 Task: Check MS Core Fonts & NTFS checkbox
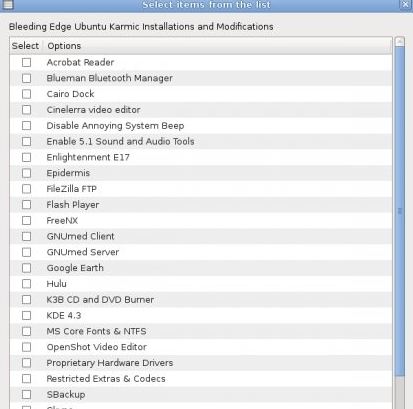click(26, 331)
